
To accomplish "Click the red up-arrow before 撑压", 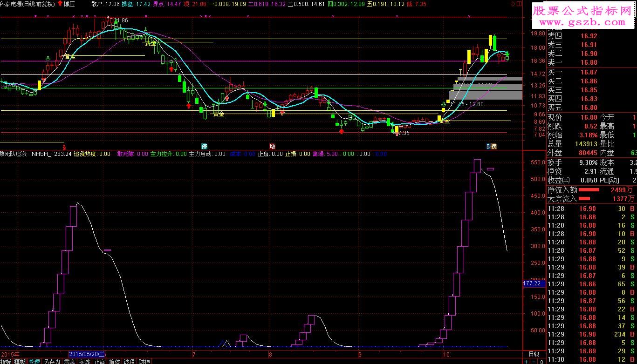I will point(60,4).
